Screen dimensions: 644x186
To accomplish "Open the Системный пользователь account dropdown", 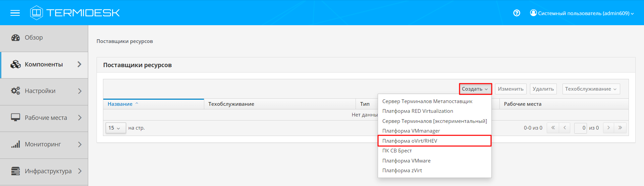I will 582,13.
